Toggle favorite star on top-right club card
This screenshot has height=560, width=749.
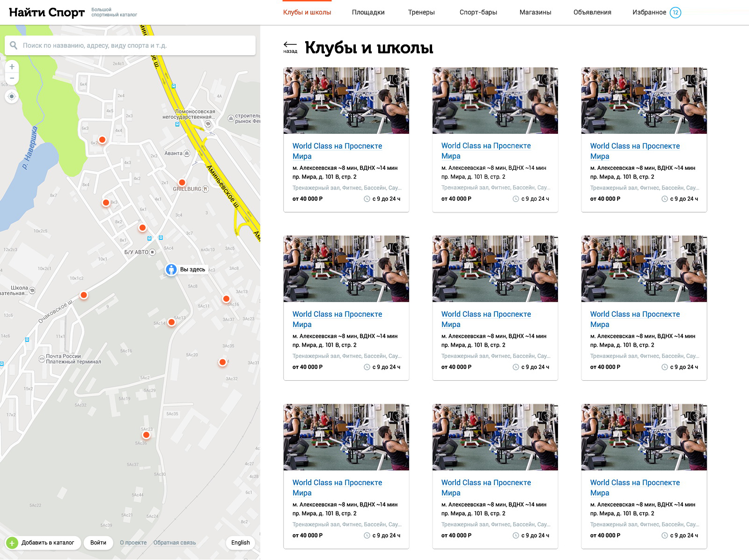696,79
